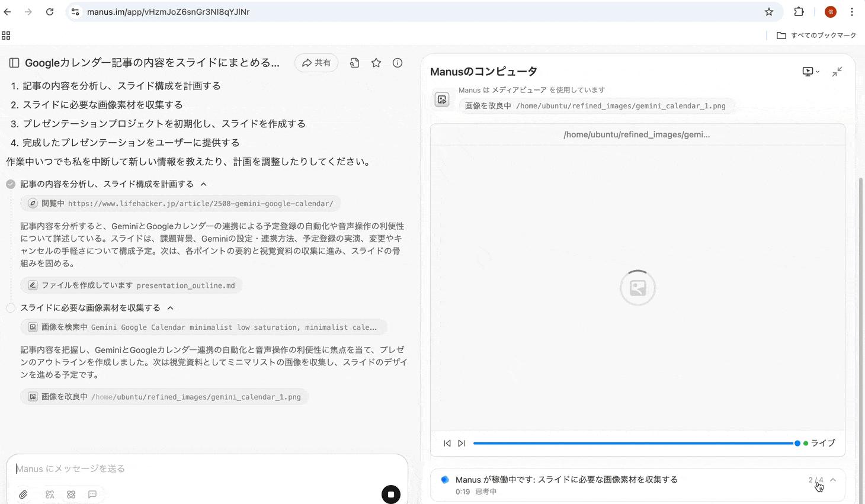Type in the Manus message input field
The height and width of the screenshot is (504, 865).
click(201, 468)
